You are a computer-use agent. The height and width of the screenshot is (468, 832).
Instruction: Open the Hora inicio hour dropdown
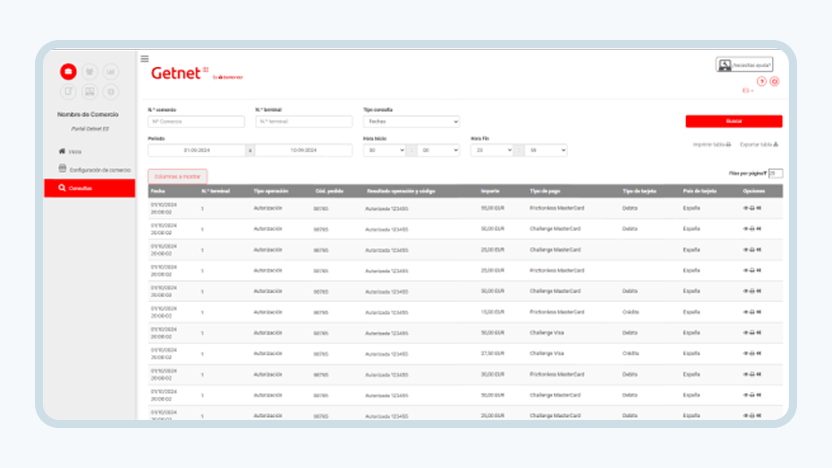(x=384, y=150)
